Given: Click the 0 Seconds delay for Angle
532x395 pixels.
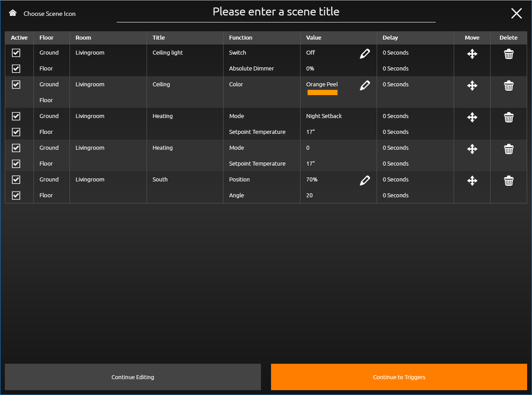Looking at the screenshot, I should tap(396, 196).
